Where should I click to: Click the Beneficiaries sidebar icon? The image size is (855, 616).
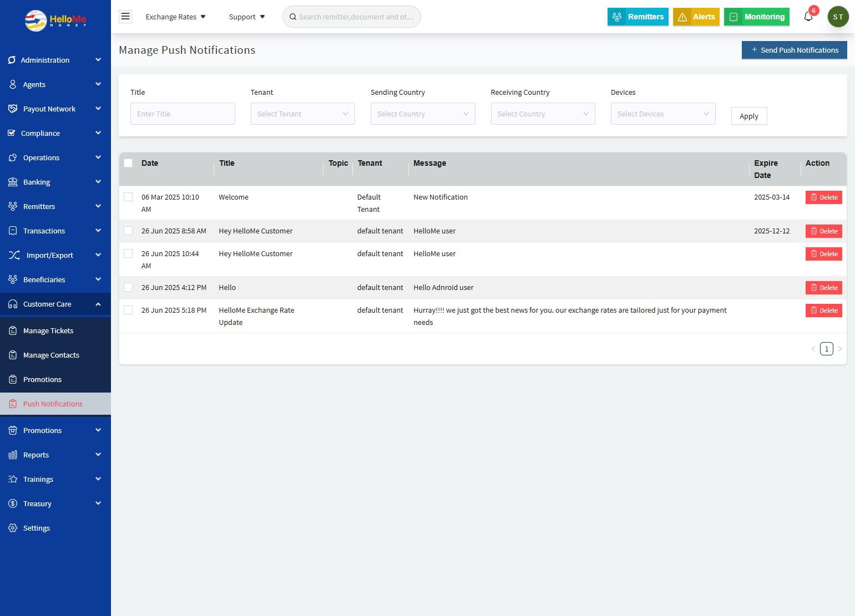pos(13,279)
